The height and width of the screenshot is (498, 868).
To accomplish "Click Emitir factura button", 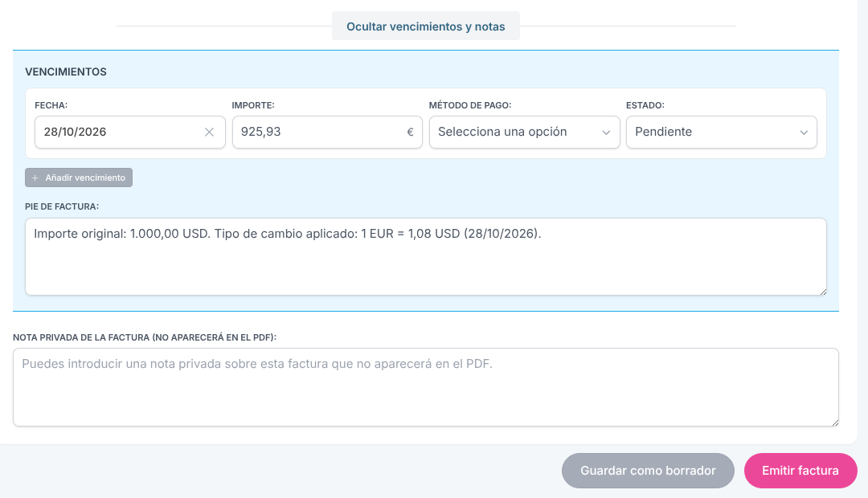I will pos(800,471).
